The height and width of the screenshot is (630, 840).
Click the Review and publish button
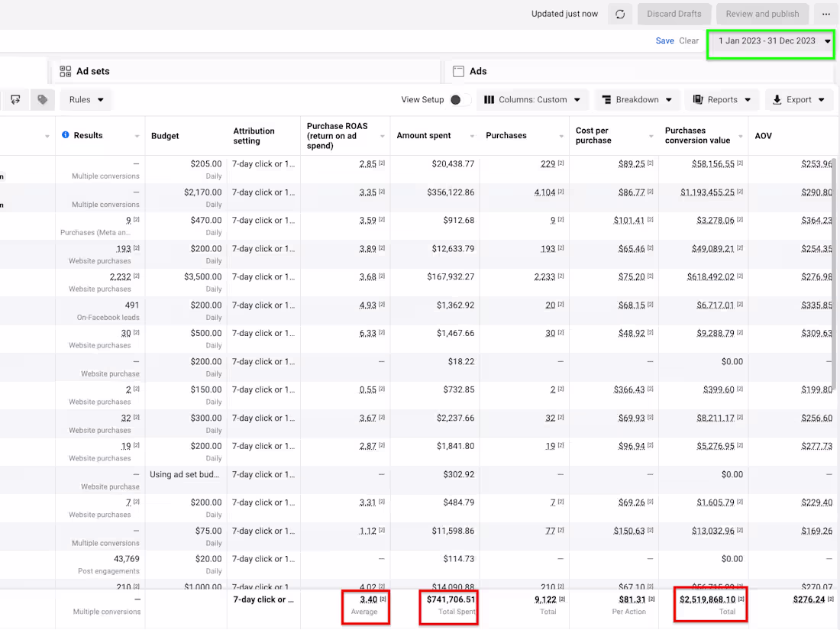tap(762, 14)
